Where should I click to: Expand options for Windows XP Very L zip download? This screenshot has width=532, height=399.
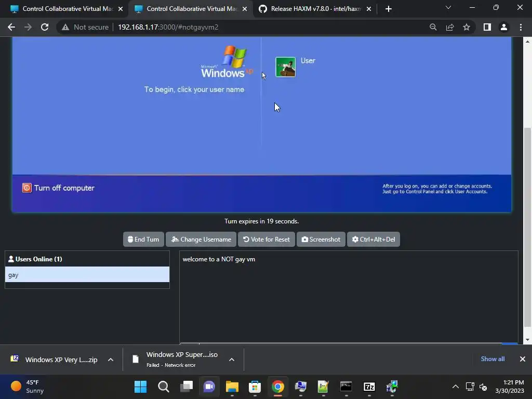pyautogui.click(x=111, y=360)
